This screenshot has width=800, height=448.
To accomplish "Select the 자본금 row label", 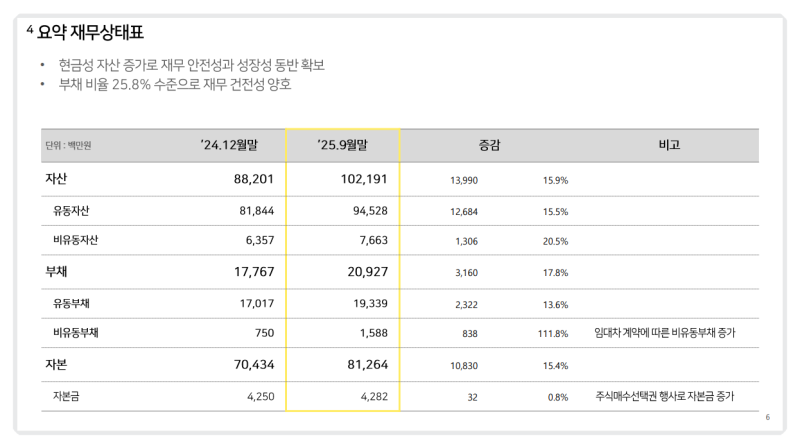I will pos(67,396).
